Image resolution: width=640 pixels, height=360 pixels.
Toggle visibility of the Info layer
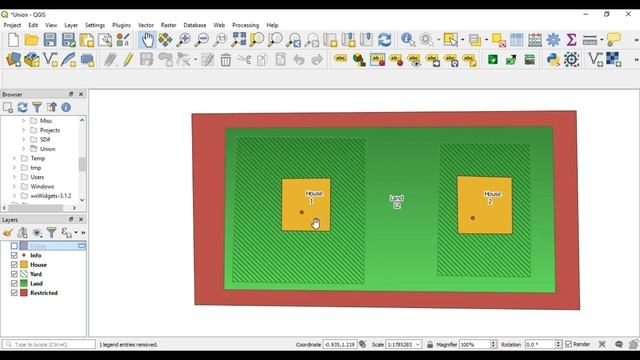14,255
